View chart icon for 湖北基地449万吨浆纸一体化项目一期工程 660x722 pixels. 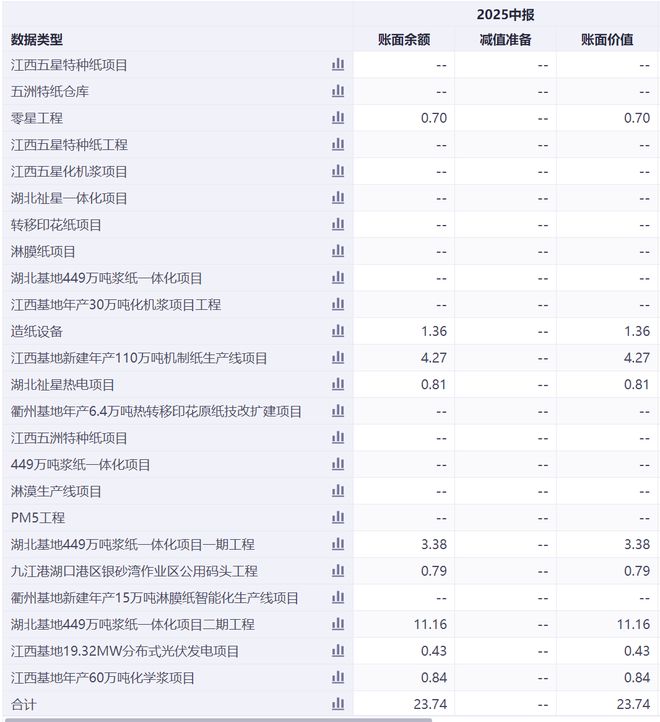[338, 545]
